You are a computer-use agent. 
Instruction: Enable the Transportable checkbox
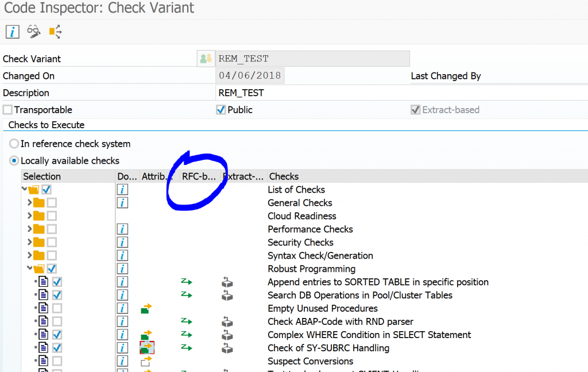click(7, 110)
